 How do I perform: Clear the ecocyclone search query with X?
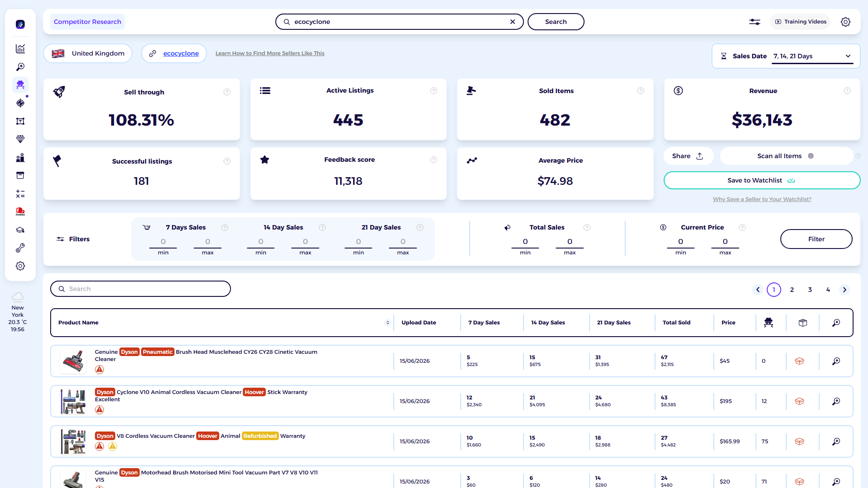pos(513,22)
